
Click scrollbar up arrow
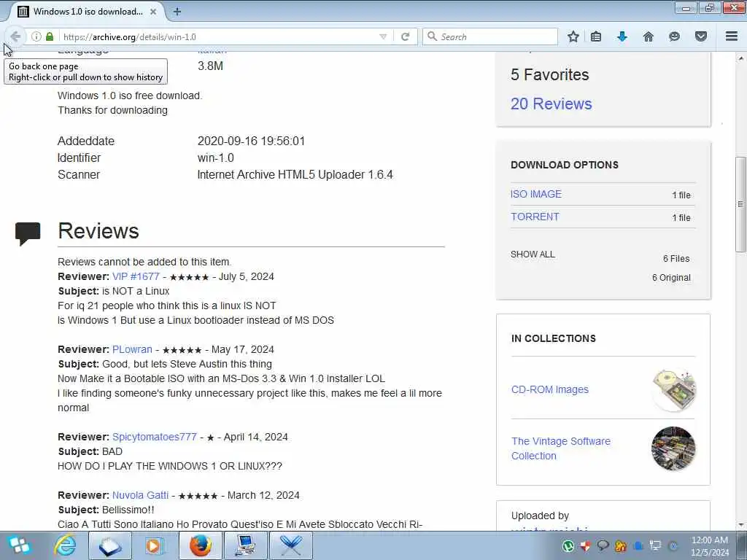click(741, 58)
